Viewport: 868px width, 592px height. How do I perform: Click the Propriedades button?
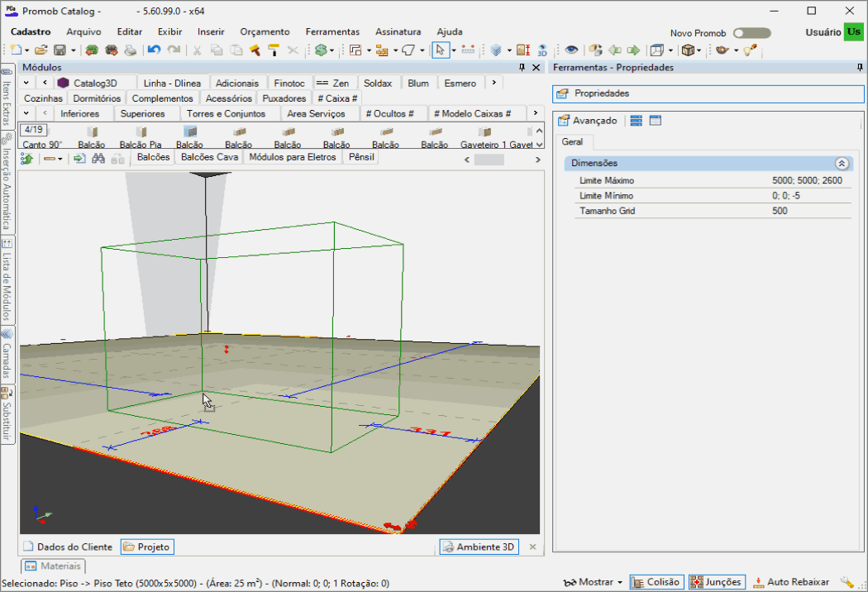[x=708, y=93]
